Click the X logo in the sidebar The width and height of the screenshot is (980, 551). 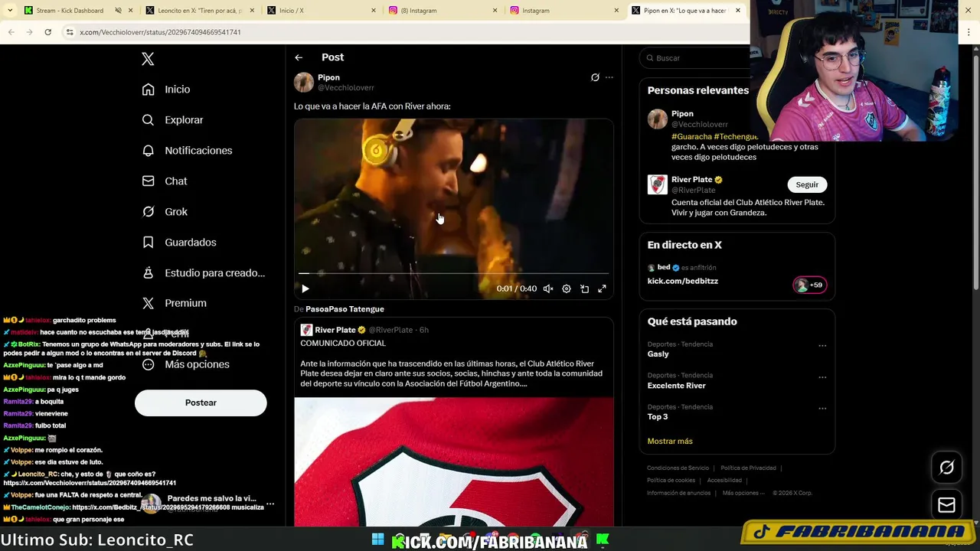pos(148,59)
